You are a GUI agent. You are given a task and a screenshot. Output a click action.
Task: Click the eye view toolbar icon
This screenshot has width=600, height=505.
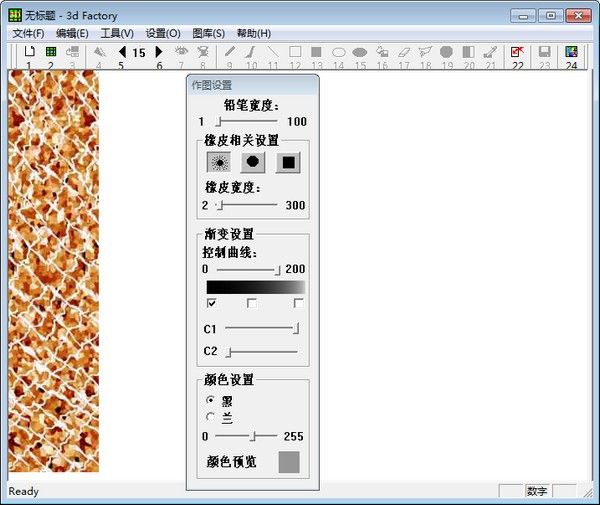(x=181, y=51)
